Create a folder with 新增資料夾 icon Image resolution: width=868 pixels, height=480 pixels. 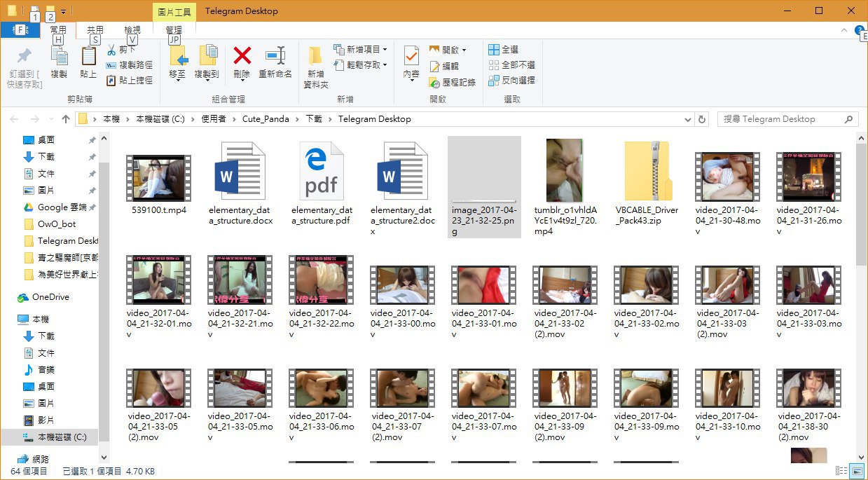[x=315, y=57]
